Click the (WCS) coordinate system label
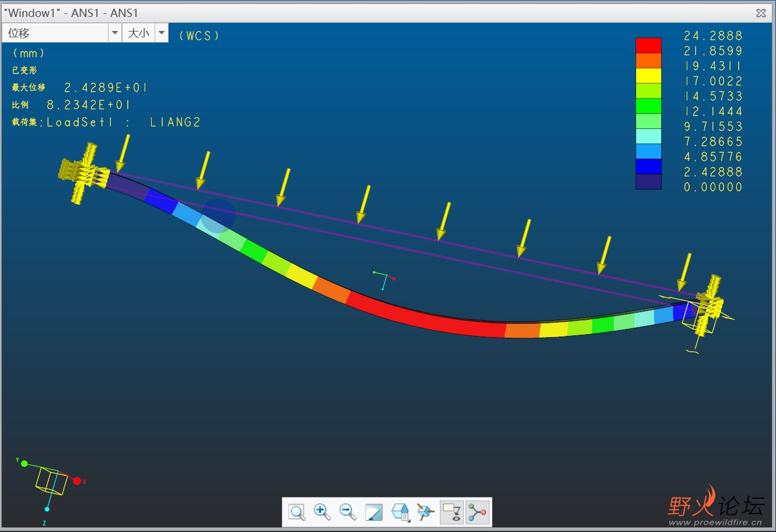 coord(199,36)
